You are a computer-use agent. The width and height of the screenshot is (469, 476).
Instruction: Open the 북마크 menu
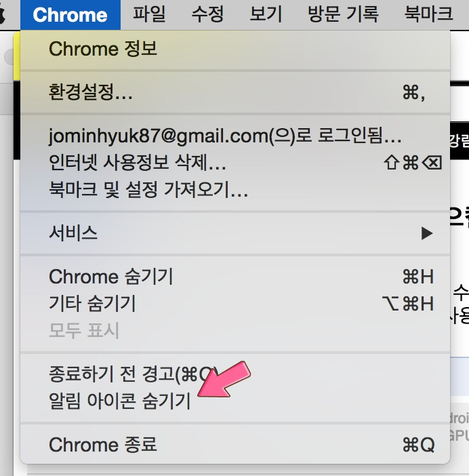pyautogui.click(x=428, y=15)
